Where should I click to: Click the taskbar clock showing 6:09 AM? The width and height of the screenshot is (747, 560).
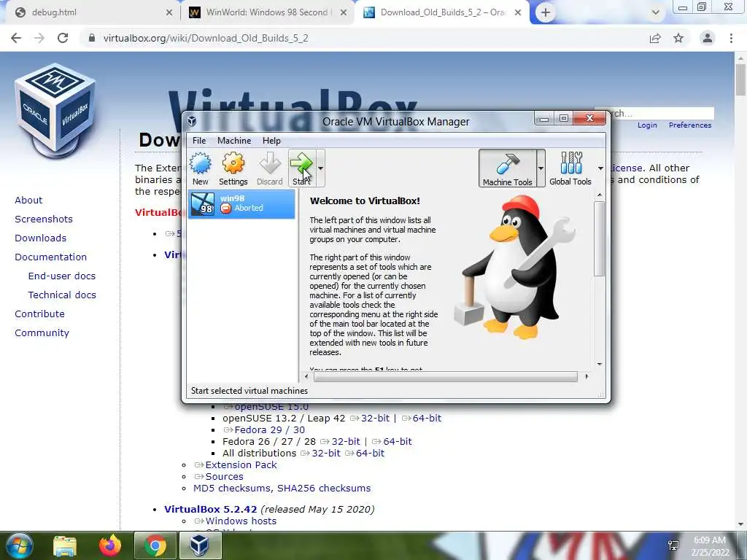[711, 546]
